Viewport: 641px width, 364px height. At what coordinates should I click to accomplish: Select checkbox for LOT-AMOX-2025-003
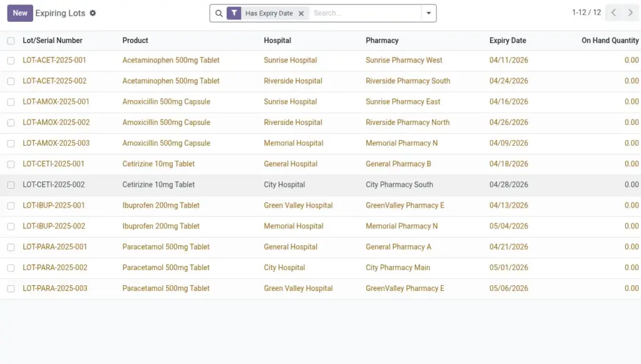coord(11,143)
